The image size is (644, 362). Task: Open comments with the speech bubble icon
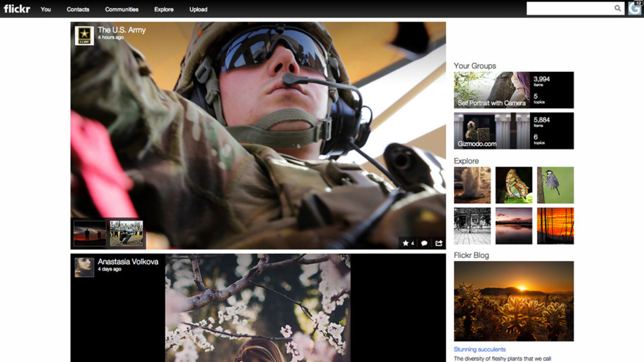click(x=424, y=243)
